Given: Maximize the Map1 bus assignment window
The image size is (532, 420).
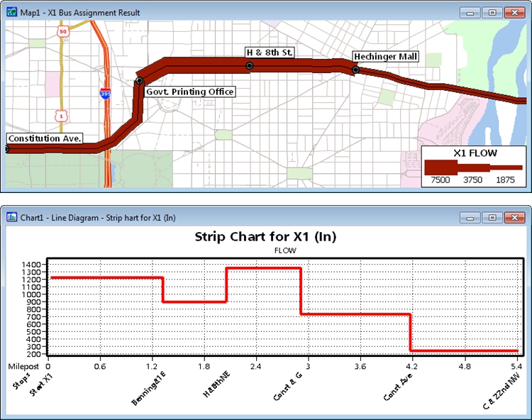Looking at the screenshot, I should (492, 12).
